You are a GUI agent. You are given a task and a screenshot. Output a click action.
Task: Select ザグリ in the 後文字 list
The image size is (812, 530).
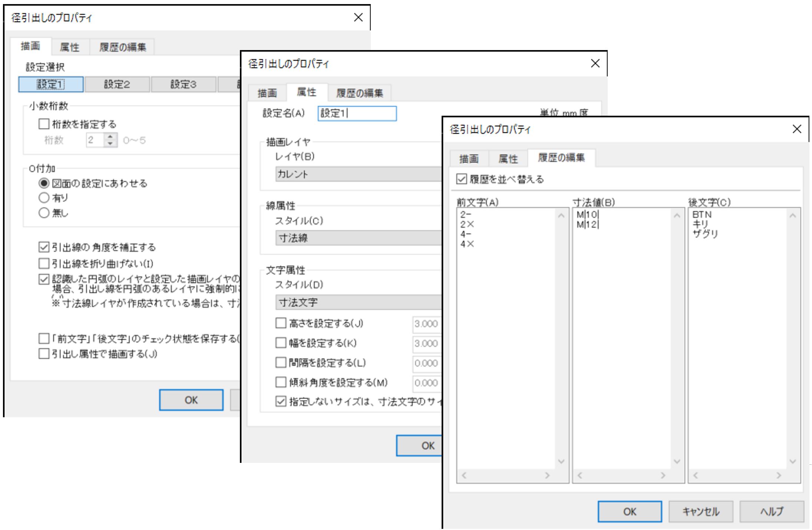pos(705,234)
